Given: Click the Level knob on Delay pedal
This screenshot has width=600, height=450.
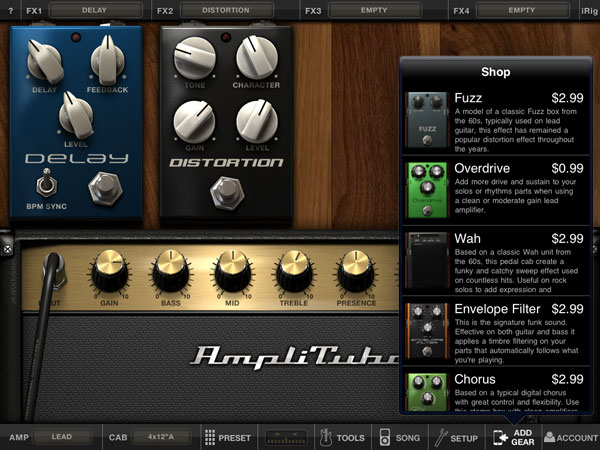Looking at the screenshot, I should pos(76,115).
